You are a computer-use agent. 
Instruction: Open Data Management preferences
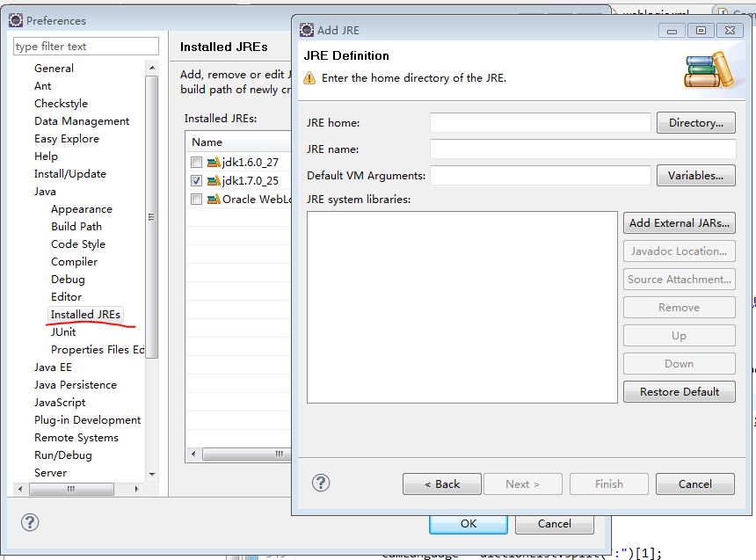tap(82, 121)
